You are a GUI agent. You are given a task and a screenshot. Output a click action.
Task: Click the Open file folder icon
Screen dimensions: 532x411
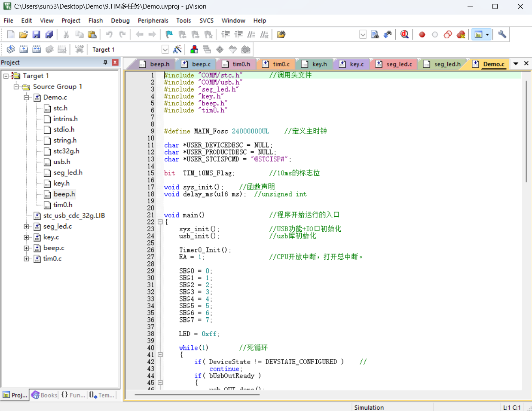(23, 34)
